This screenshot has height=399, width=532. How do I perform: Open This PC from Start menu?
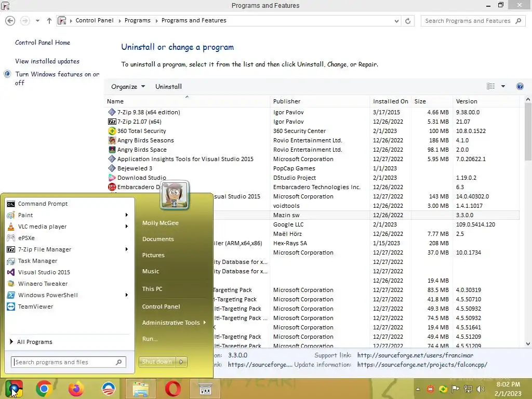152,289
